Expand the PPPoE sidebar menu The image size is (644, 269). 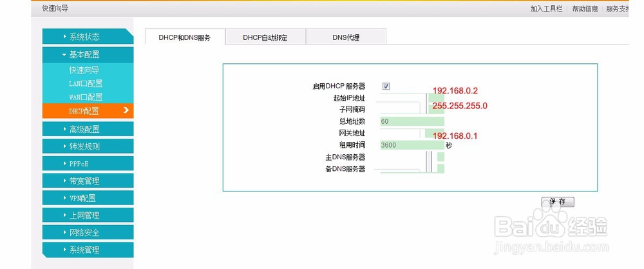tap(88, 164)
